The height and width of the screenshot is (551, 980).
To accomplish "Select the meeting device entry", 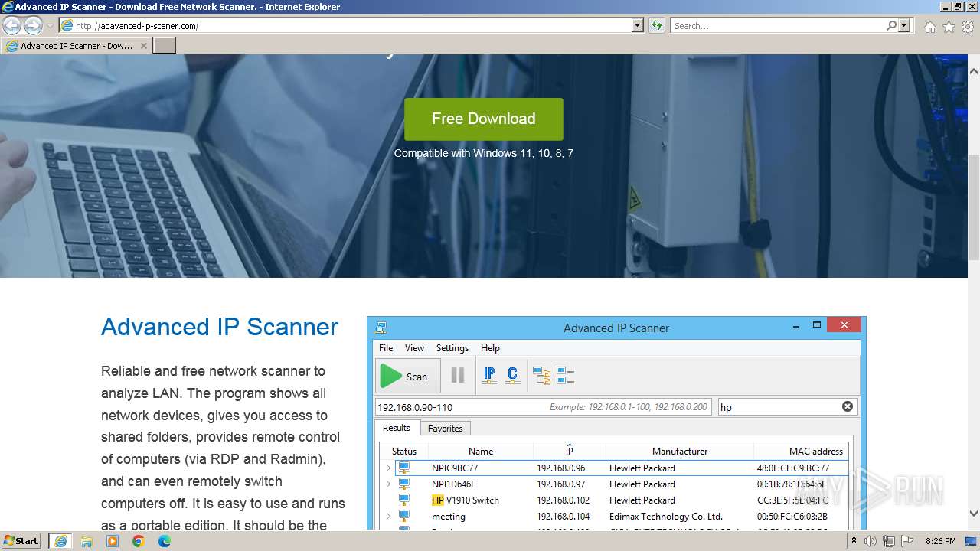I will click(449, 517).
